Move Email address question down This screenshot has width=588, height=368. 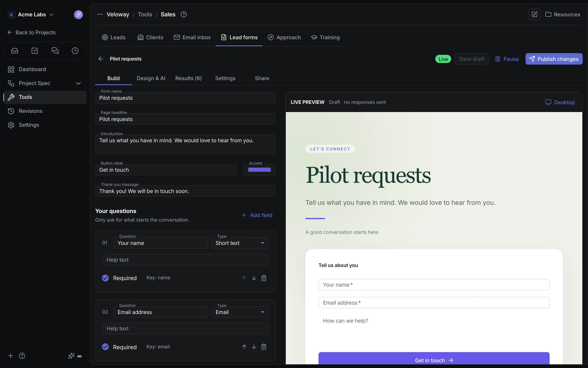pyautogui.click(x=254, y=347)
